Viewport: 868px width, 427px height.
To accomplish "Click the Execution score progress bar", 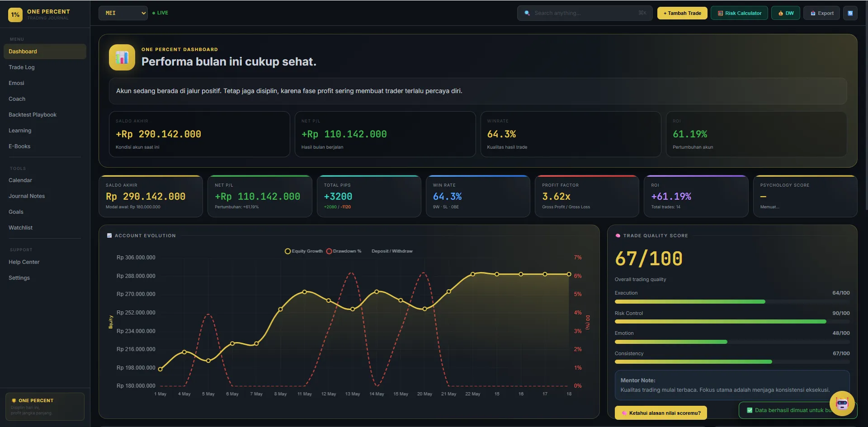I will click(x=732, y=302).
